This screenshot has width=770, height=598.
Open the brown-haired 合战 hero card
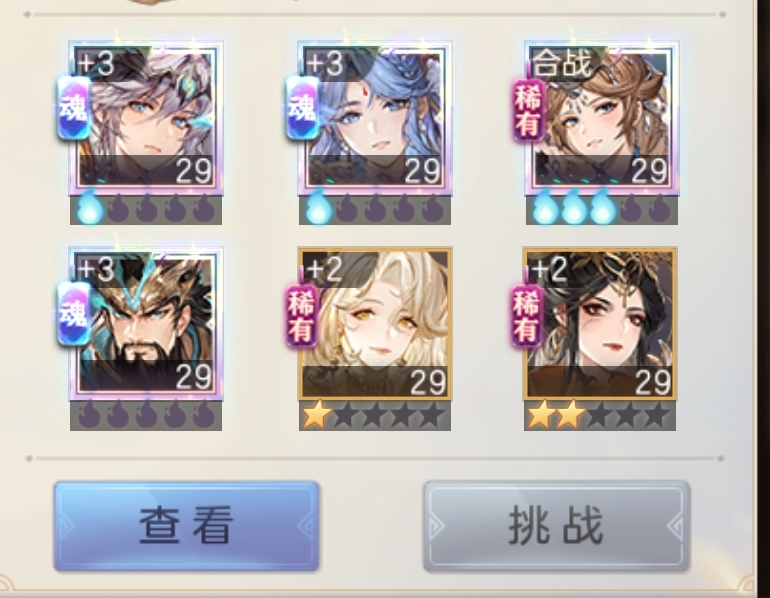pyautogui.click(x=602, y=118)
